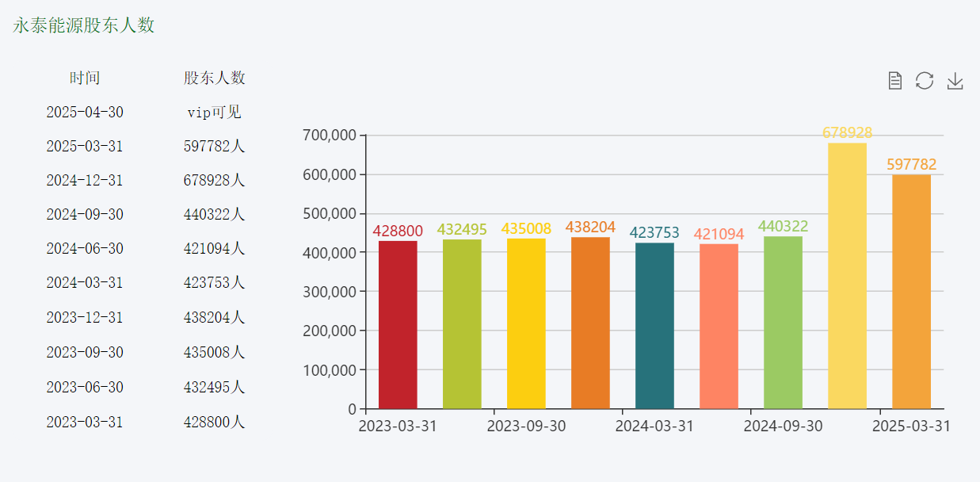
Task: Select the 2025-03-31 table date
Action: [x=85, y=147]
